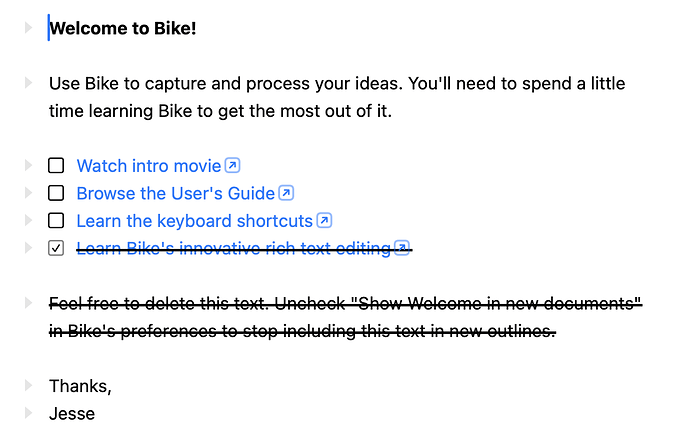Viewport: 690px width, 448px height.
Task: Place cursor in Welcome to Bike! heading
Action: click(123, 28)
